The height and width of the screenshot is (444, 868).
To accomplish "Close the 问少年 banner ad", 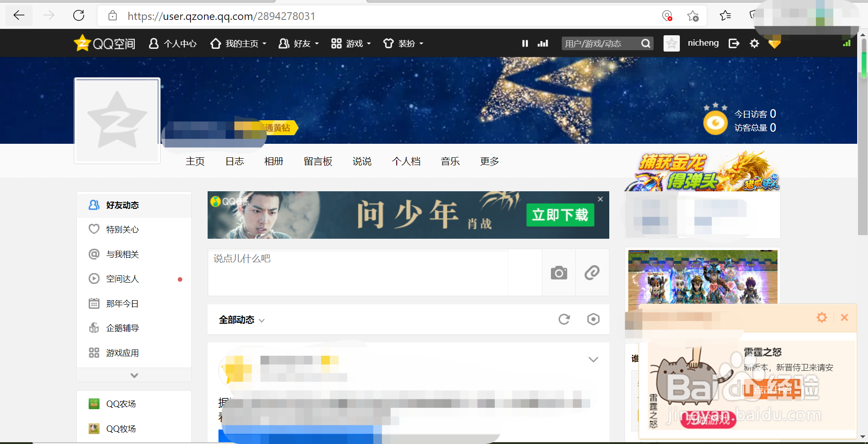I will pos(600,199).
